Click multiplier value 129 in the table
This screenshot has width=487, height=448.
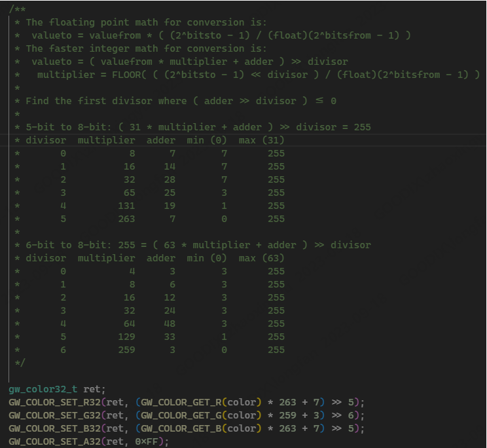tap(126, 337)
